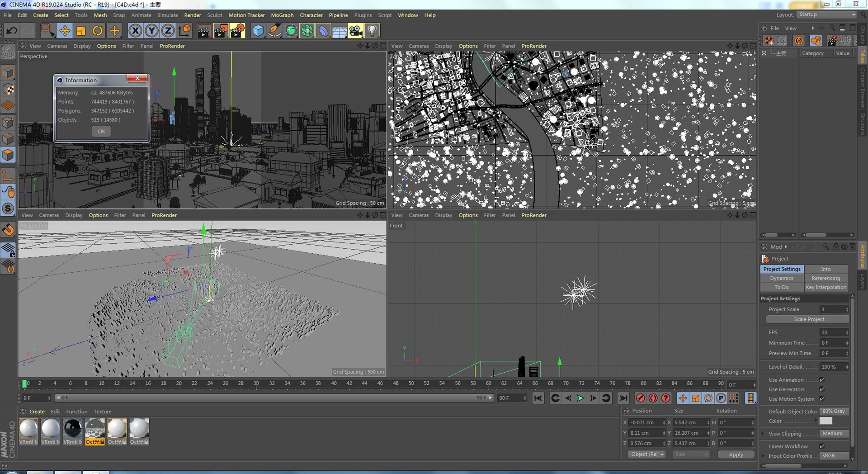Toggle Z axis lock
The width and height of the screenshot is (868, 474).
[168, 31]
